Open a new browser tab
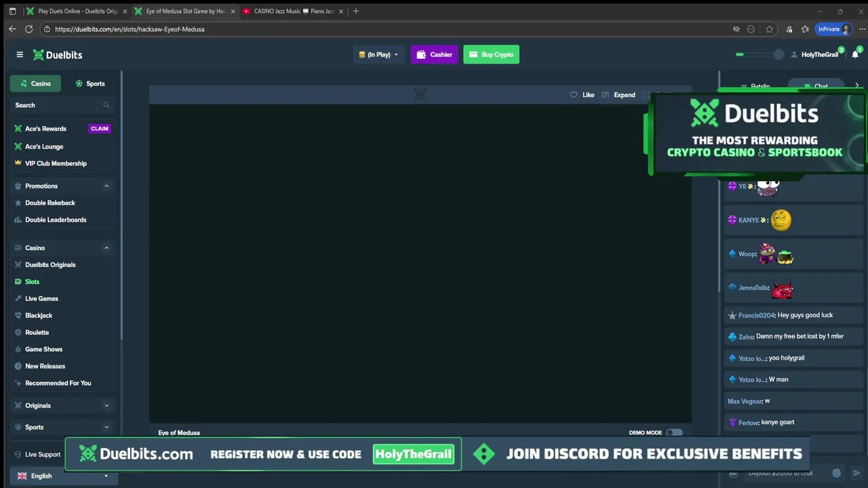The image size is (868, 488). click(x=355, y=12)
